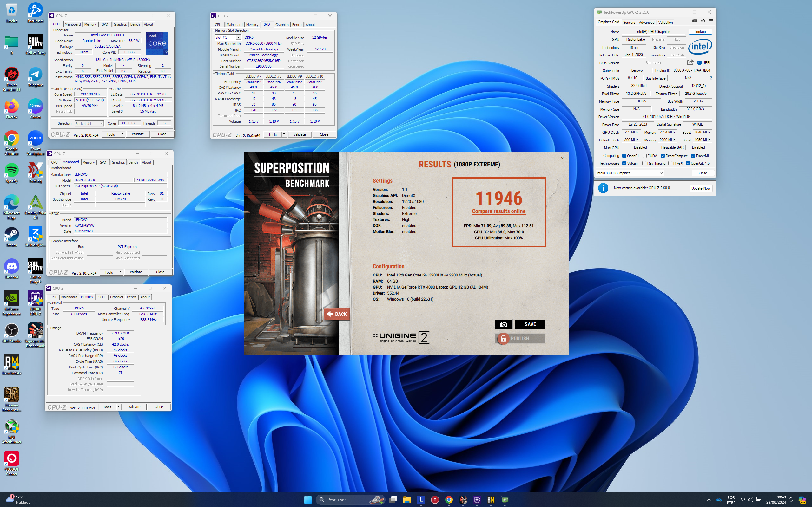This screenshot has width=812, height=507.
Task: Click Validate in CPU-Z CPU window
Action: (138, 134)
